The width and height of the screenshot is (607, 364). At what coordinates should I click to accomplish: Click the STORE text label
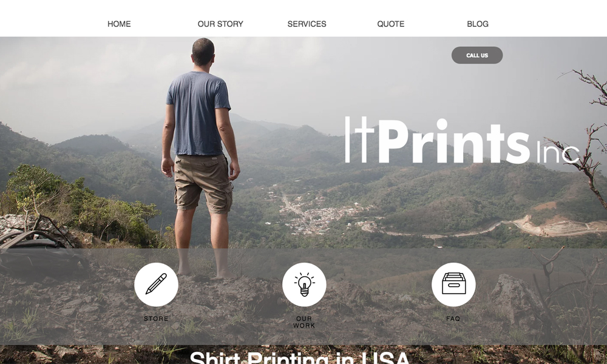point(156,318)
